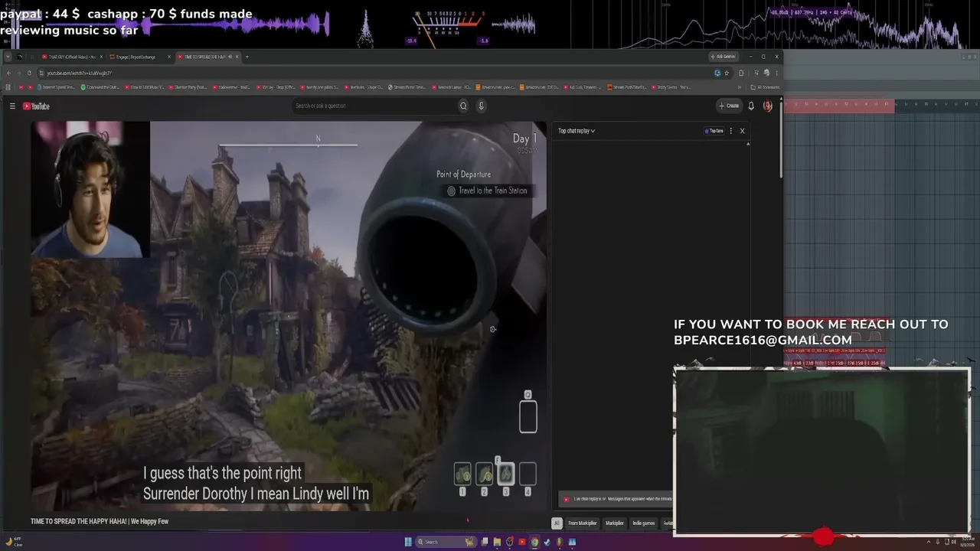Reload the YouTube page
The width and height of the screenshot is (980, 551).
click(x=29, y=73)
